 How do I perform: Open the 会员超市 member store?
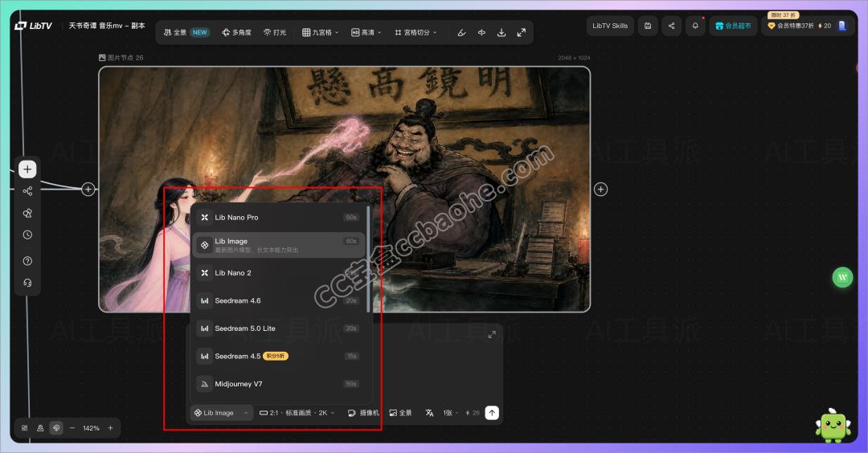click(734, 26)
